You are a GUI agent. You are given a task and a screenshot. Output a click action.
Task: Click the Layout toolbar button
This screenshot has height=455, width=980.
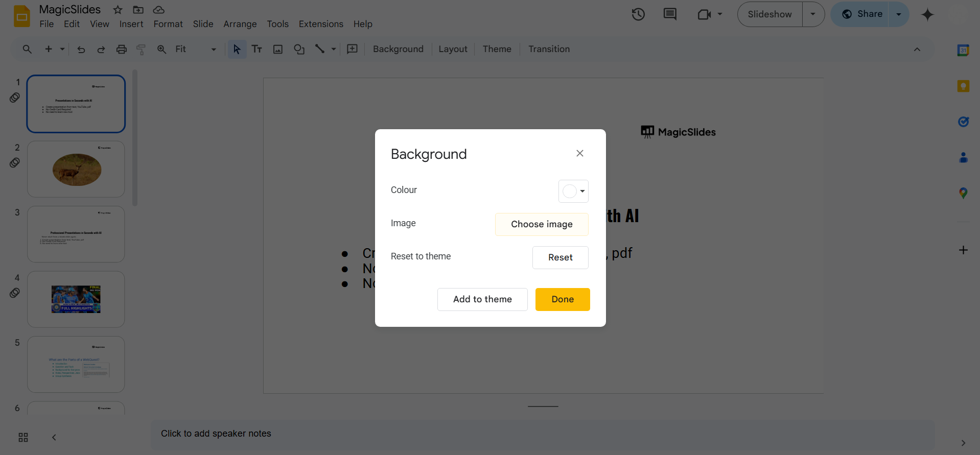[x=453, y=49]
